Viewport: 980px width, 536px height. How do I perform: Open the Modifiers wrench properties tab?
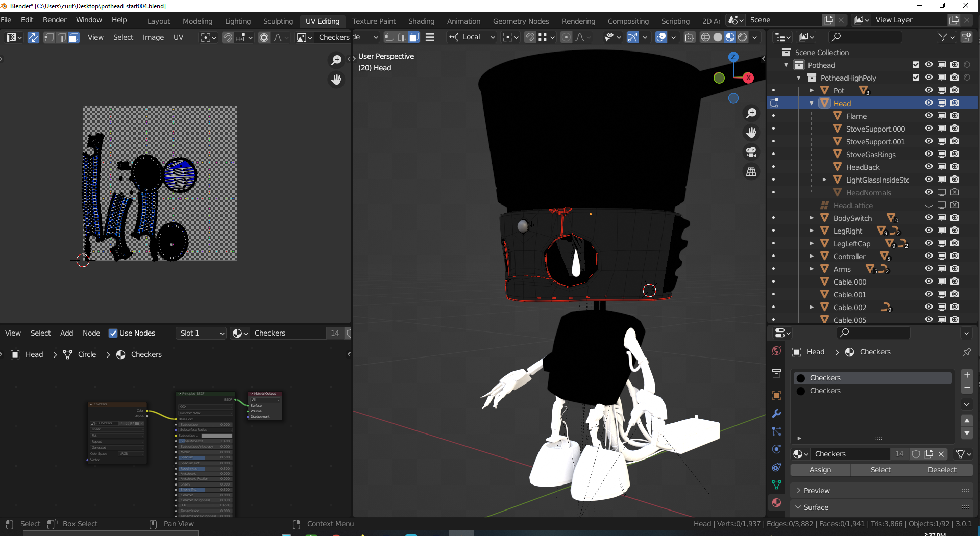(776, 414)
